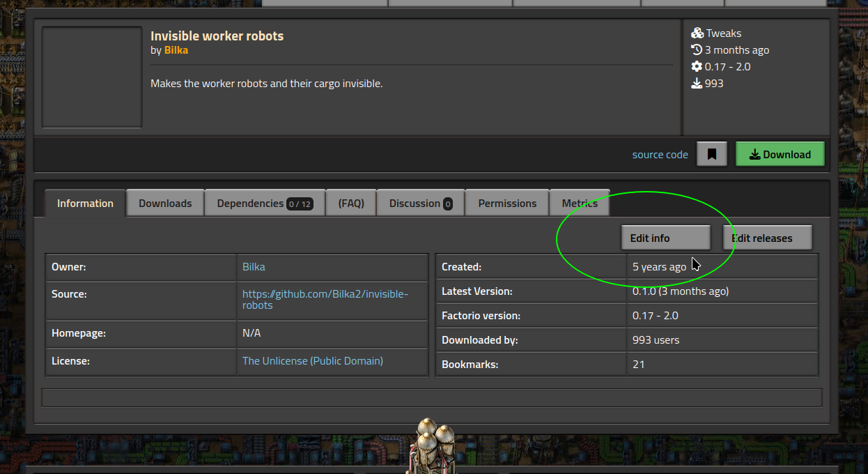Open author Bilka's profile under title
Image resolution: width=868 pixels, height=474 pixels.
pos(176,50)
